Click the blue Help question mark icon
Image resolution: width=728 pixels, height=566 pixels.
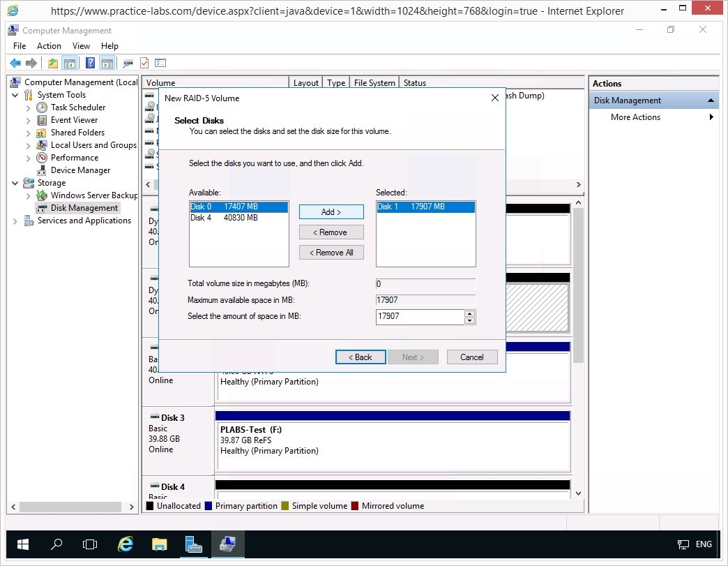tap(90, 63)
